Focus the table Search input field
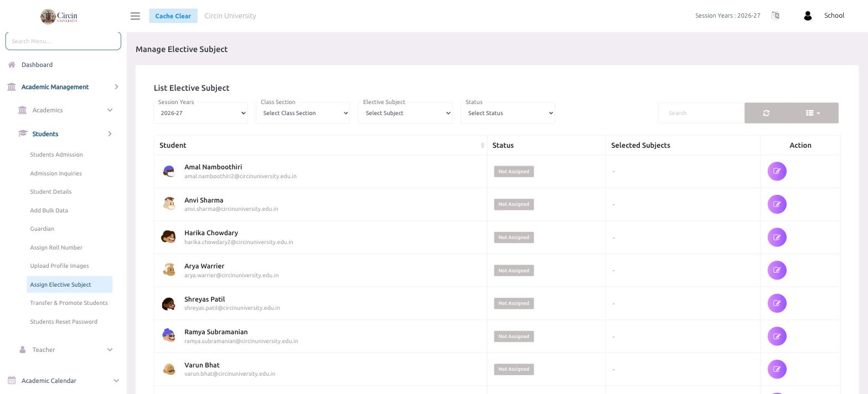The width and height of the screenshot is (868, 394). (x=701, y=113)
